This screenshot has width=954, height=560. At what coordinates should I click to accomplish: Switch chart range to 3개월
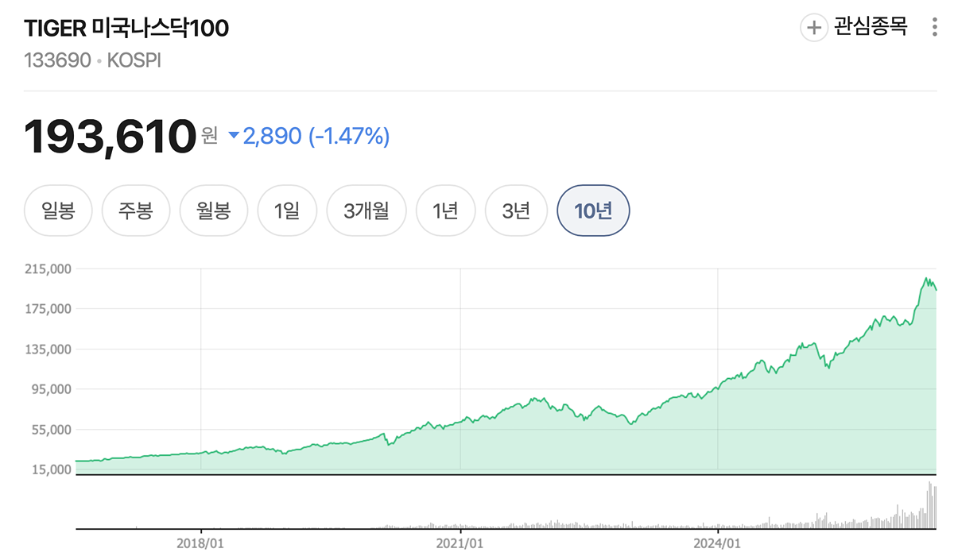[366, 211]
